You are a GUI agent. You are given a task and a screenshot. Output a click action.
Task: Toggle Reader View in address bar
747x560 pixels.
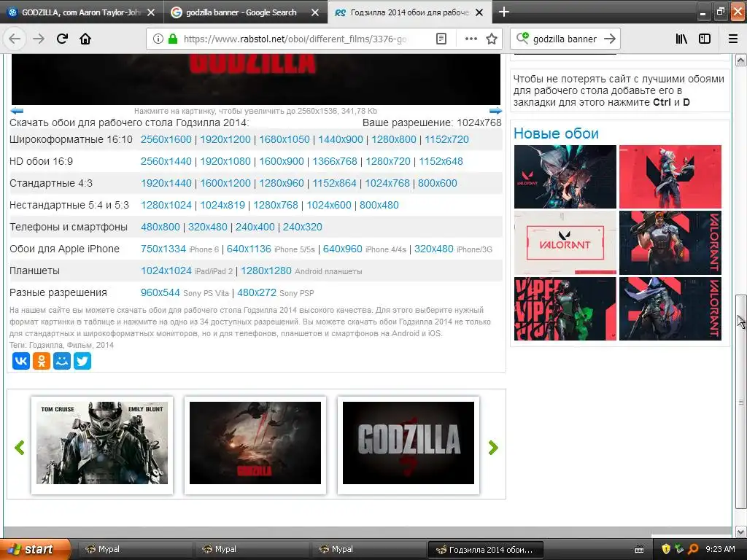pyautogui.click(x=441, y=39)
